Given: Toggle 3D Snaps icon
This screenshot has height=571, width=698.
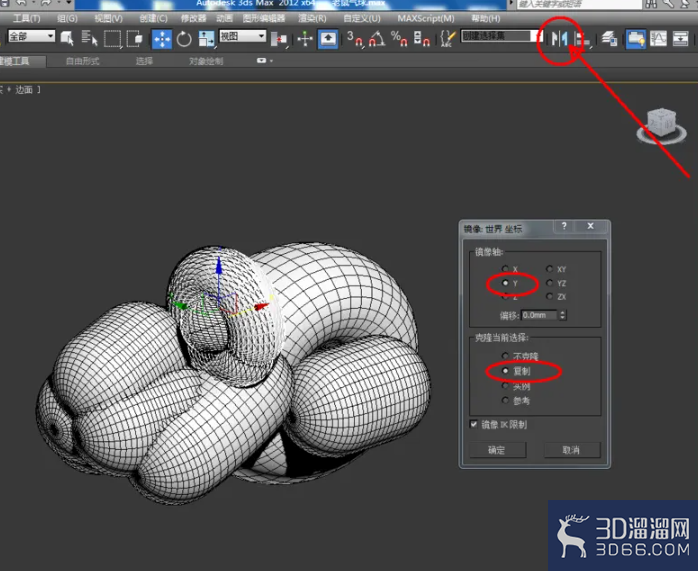Looking at the screenshot, I should tap(355, 39).
